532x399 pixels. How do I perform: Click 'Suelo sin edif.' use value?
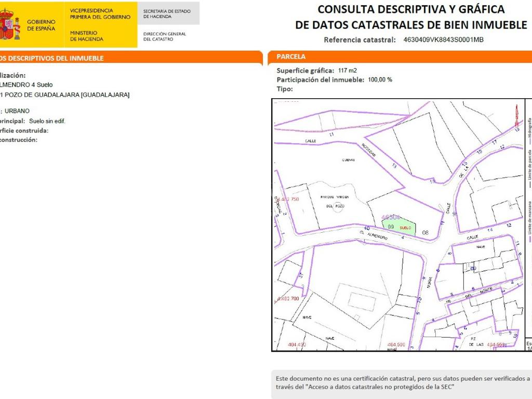coord(47,121)
